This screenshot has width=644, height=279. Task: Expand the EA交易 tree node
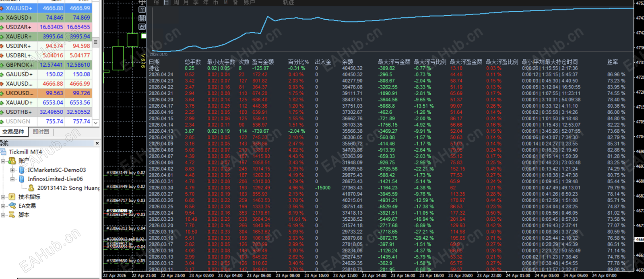[x=3, y=206]
